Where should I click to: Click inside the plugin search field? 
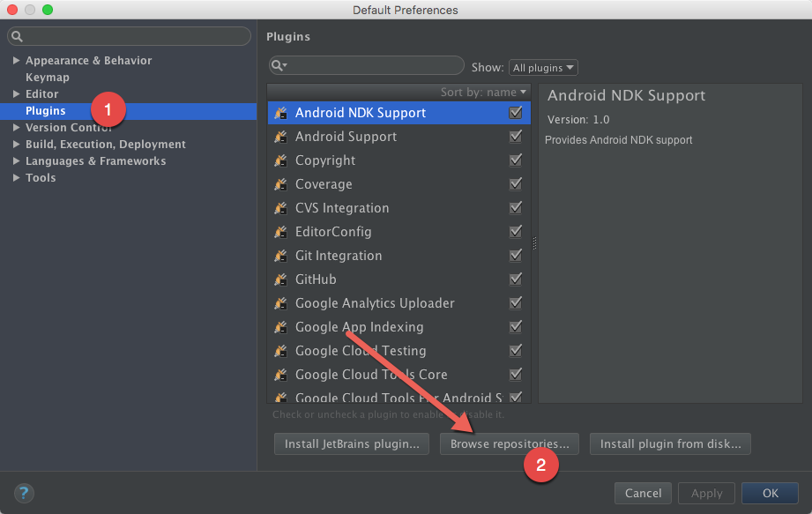370,65
